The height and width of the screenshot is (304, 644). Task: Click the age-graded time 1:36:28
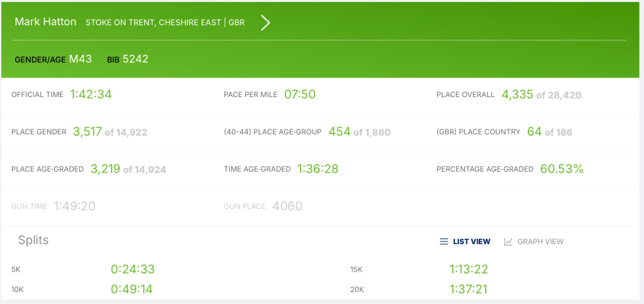[318, 169]
